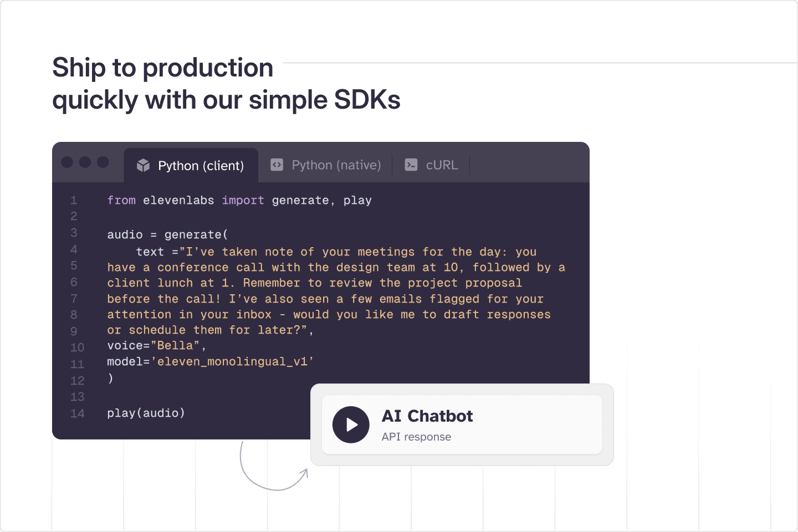Click the first dot in code window header
Viewport: 798px width, 532px height.
click(67, 162)
